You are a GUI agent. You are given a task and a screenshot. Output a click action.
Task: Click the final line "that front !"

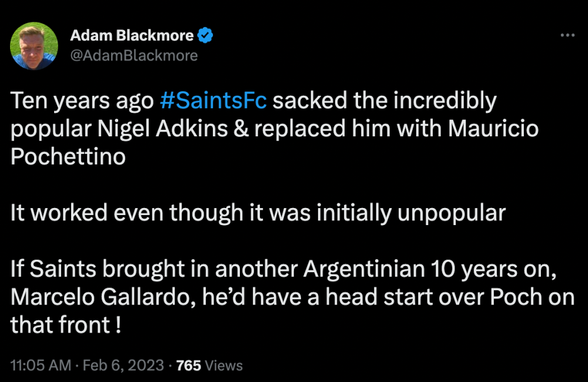[x=66, y=326]
